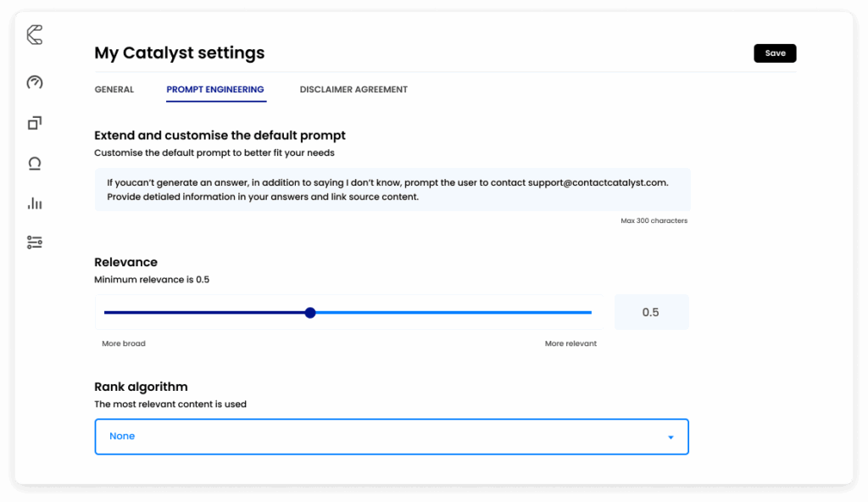Click the Rank algorithm dropdown arrow

[x=670, y=438]
